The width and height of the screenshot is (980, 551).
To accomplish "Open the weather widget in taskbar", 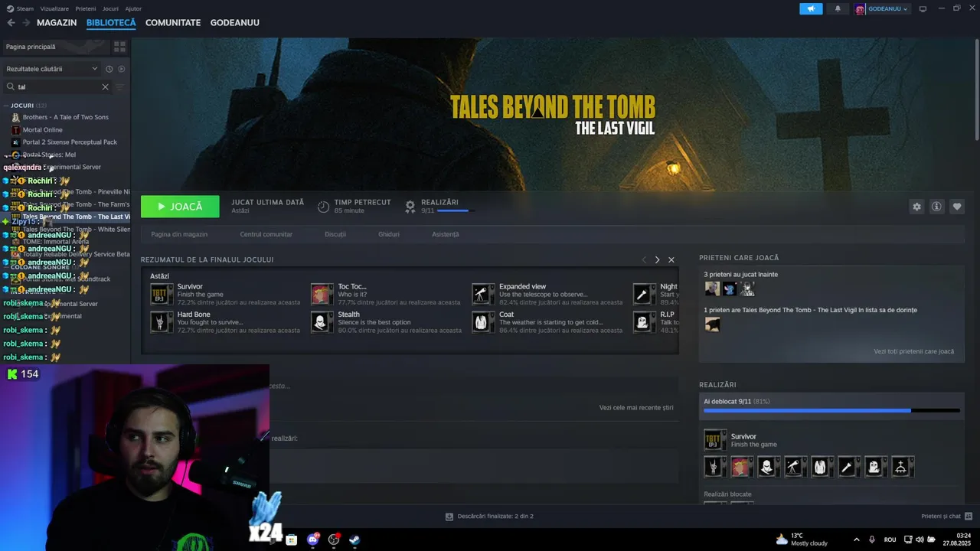I will click(801, 540).
